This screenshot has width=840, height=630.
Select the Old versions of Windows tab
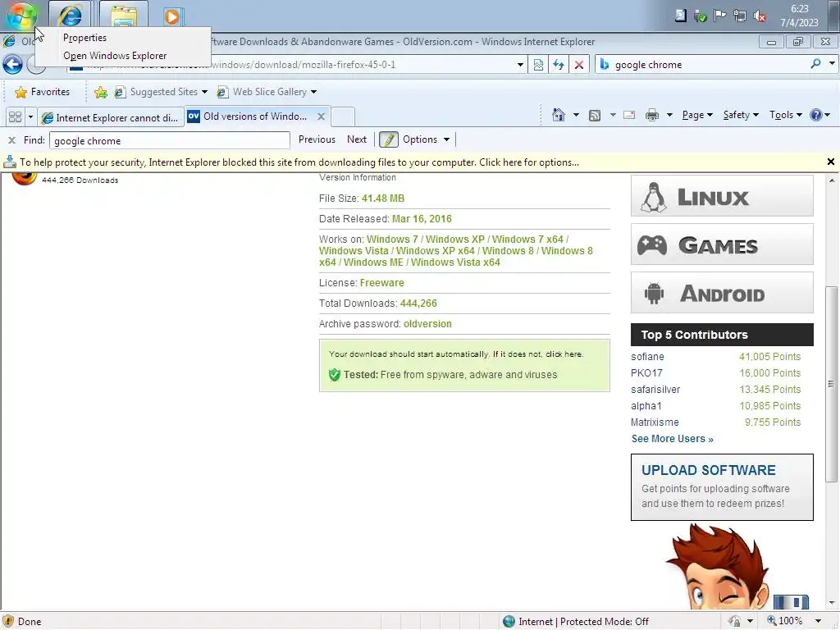(x=255, y=116)
